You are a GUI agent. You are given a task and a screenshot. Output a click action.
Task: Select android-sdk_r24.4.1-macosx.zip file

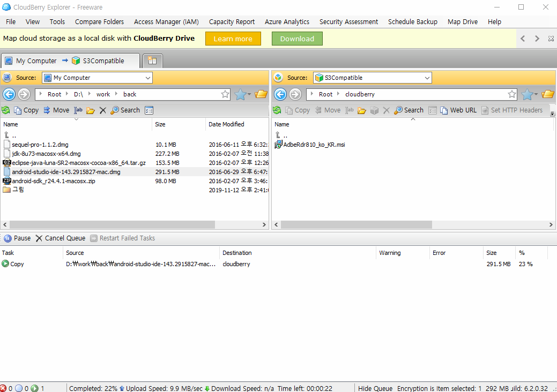pyautogui.click(x=53, y=181)
